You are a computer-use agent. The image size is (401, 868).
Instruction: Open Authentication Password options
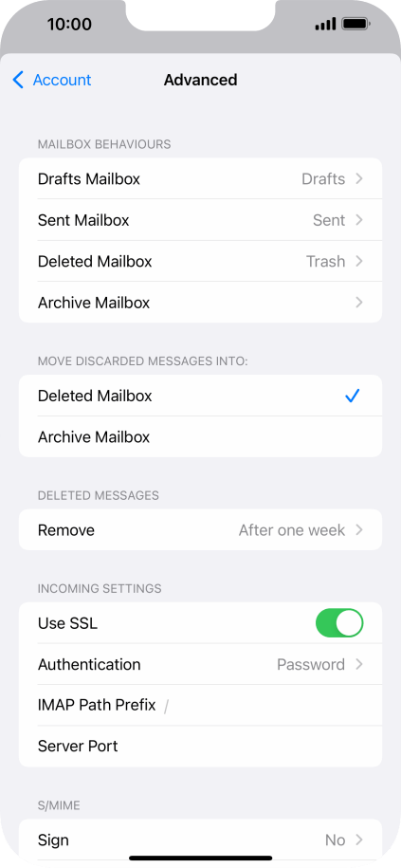click(x=200, y=664)
